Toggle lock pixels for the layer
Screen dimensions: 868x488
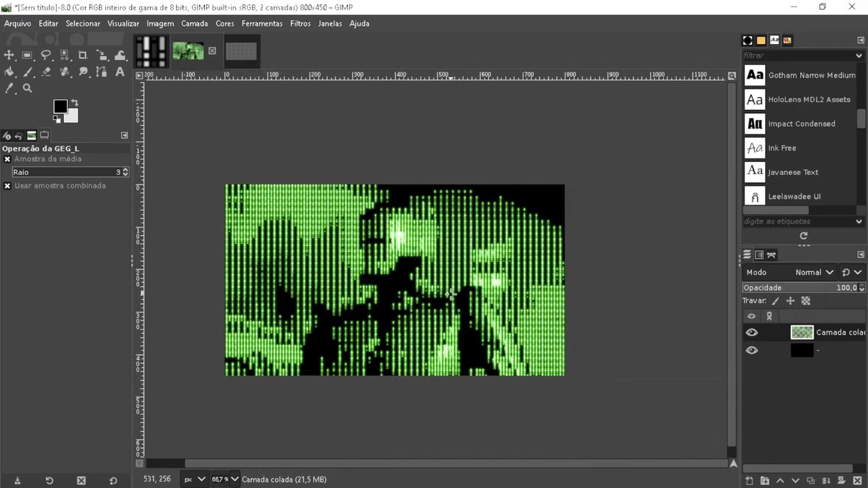click(776, 301)
